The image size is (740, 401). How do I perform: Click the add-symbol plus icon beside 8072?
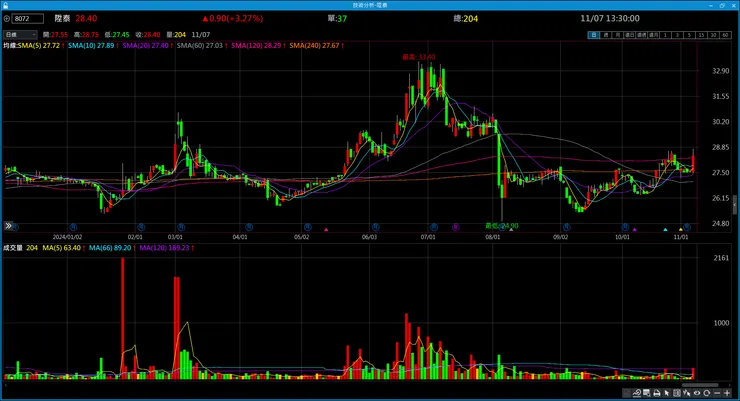click(7, 19)
